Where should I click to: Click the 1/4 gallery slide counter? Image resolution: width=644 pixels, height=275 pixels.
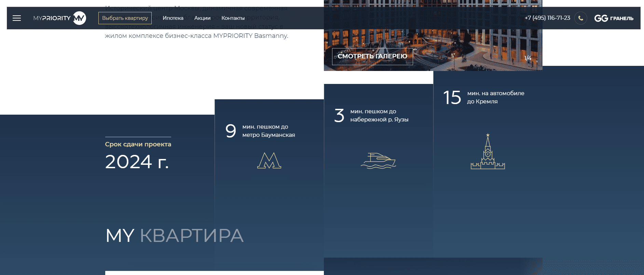click(527, 58)
